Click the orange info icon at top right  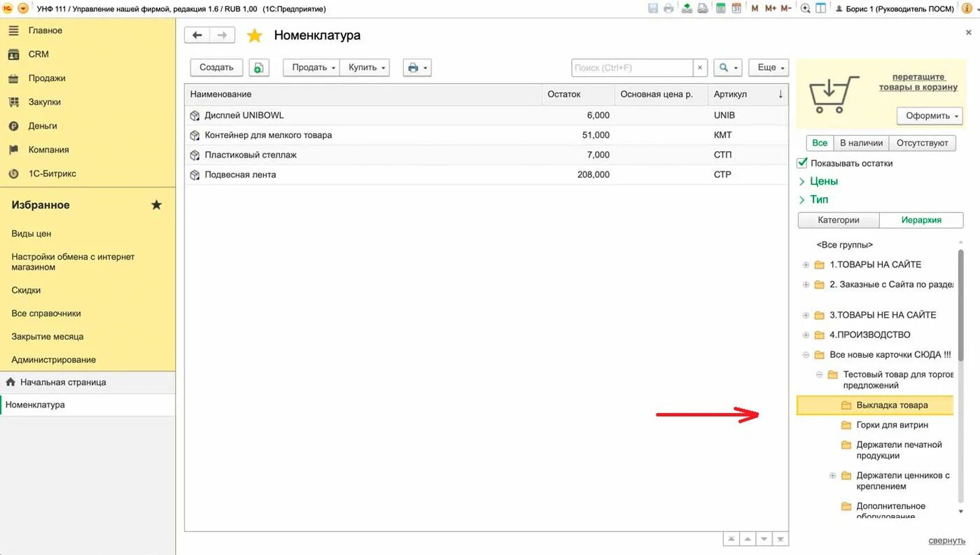click(x=967, y=8)
